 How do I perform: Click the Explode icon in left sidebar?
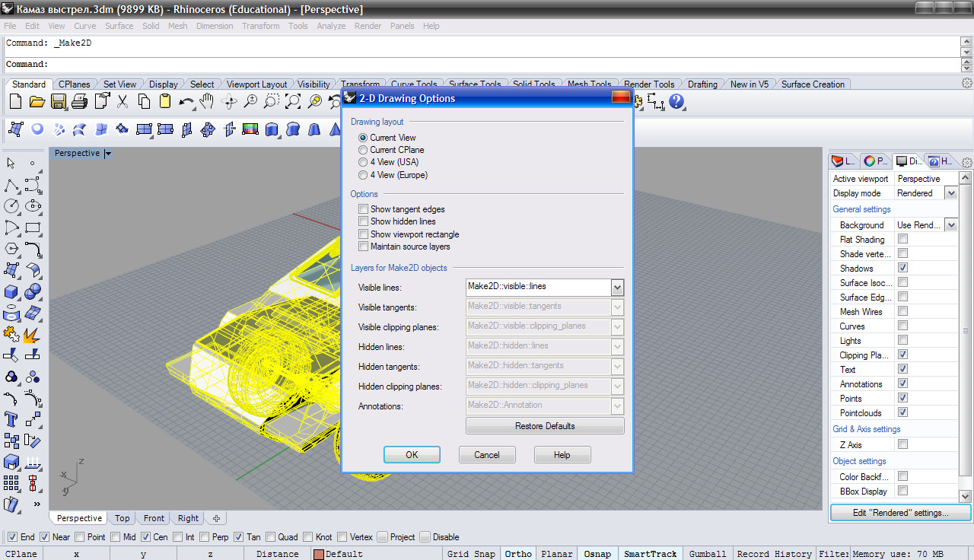tap(32, 333)
